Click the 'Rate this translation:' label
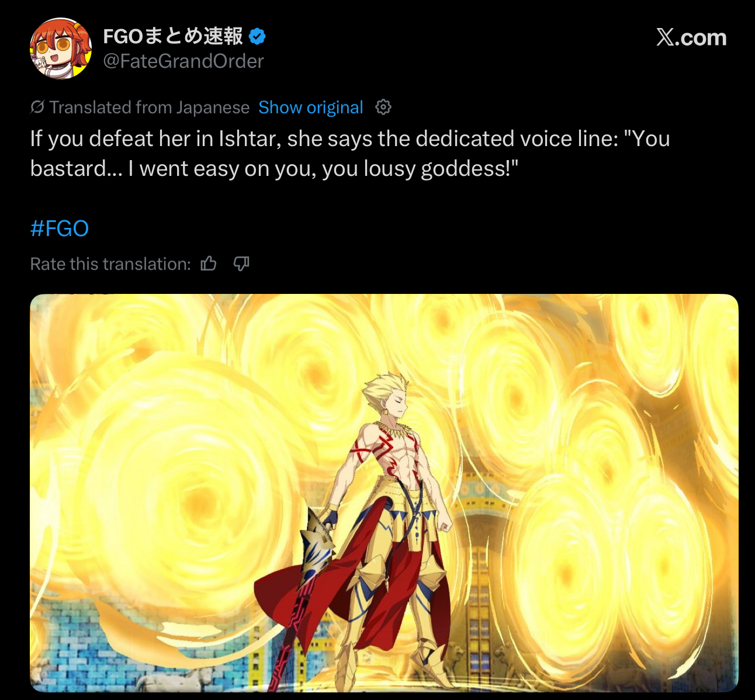Screen dimensions: 755x700 pyautogui.click(x=110, y=264)
